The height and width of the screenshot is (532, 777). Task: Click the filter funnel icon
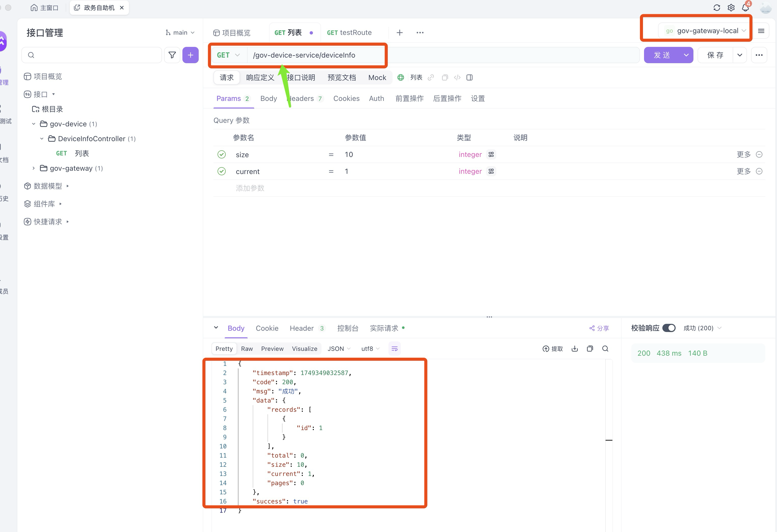(172, 55)
